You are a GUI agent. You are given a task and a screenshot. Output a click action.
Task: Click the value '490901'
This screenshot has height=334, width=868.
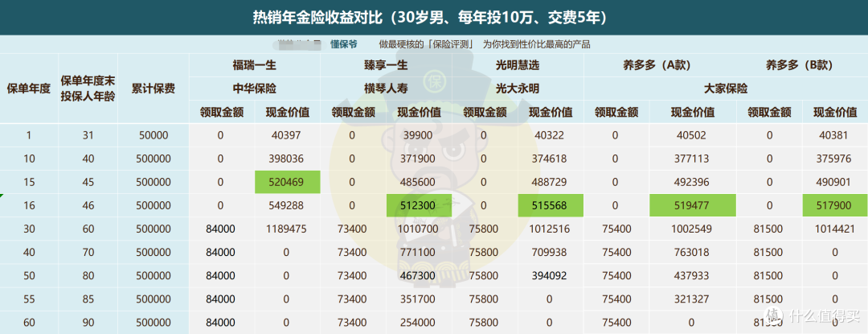(835, 182)
